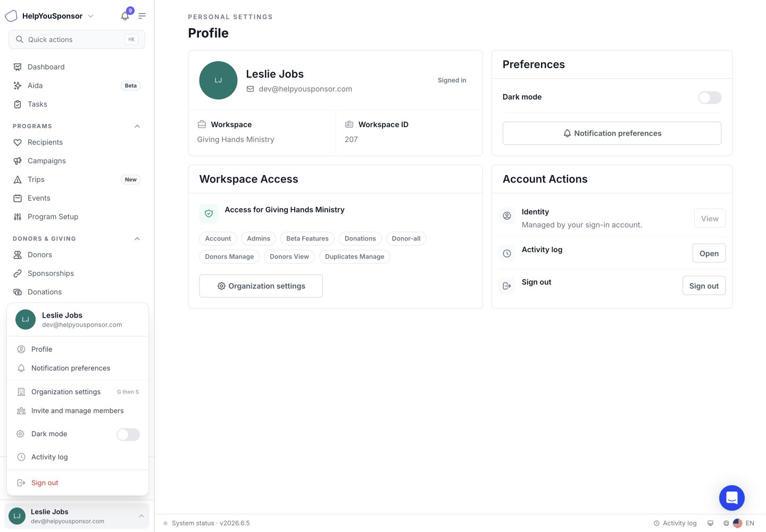Click the Activity log clock icon in Account Actions
Image resolution: width=766 pixels, height=532 pixels.
coord(507,254)
